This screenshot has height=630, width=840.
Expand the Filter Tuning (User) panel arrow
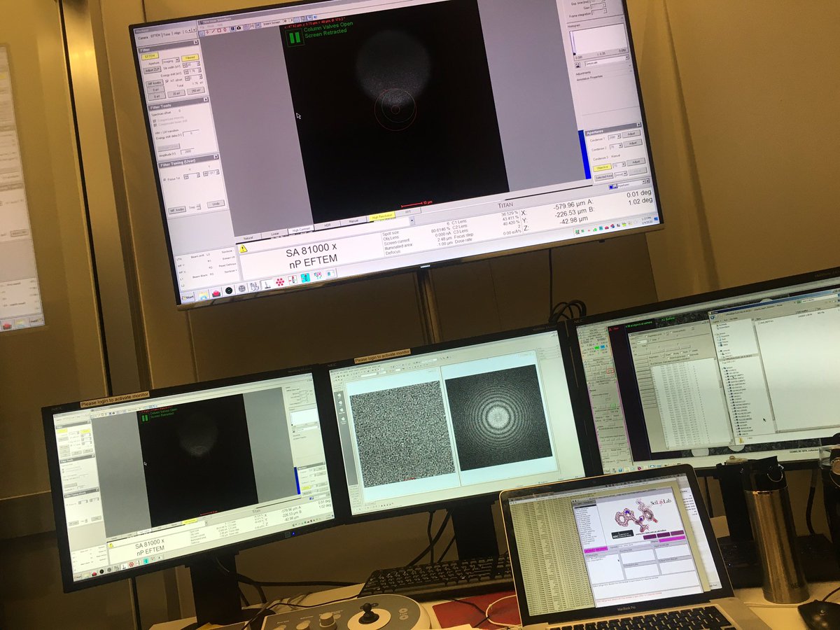pos(216,157)
